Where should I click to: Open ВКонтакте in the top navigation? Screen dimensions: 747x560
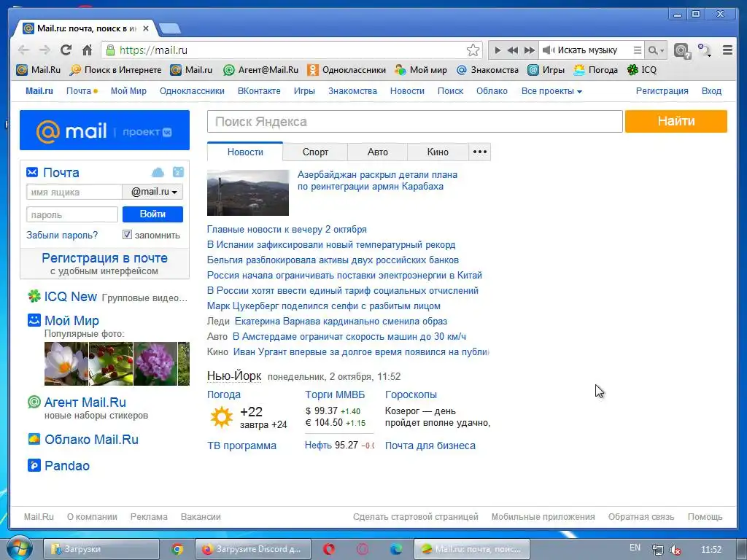point(259,91)
